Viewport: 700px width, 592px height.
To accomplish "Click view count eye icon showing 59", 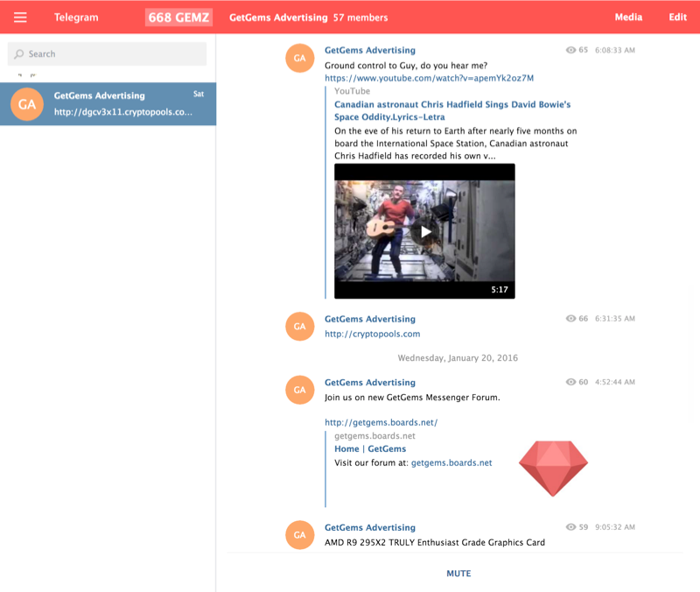I will 570,527.
